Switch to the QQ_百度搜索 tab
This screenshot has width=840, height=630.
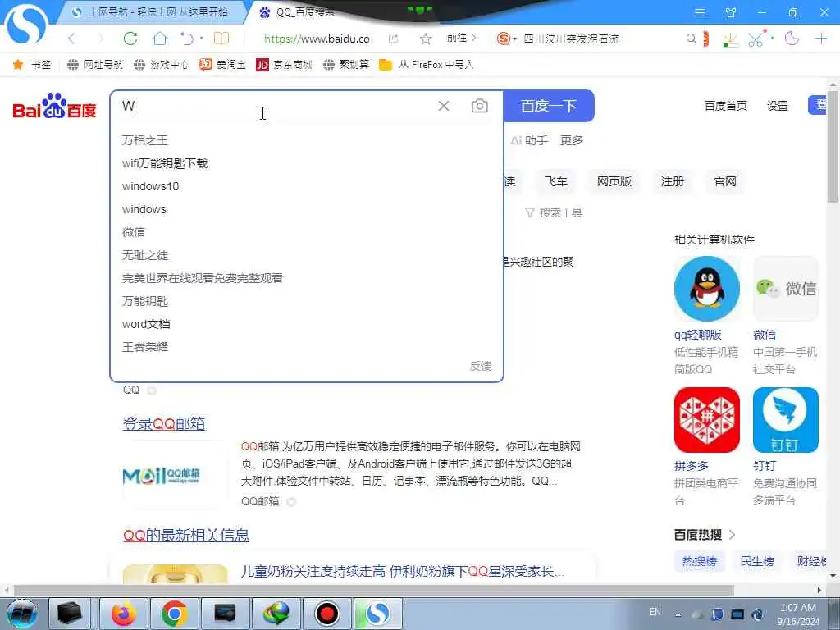305,12
